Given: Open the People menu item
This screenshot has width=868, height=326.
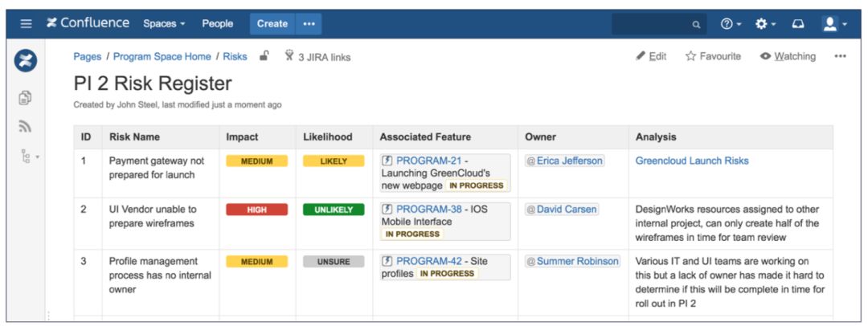Looking at the screenshot, I should click(218, 24).
